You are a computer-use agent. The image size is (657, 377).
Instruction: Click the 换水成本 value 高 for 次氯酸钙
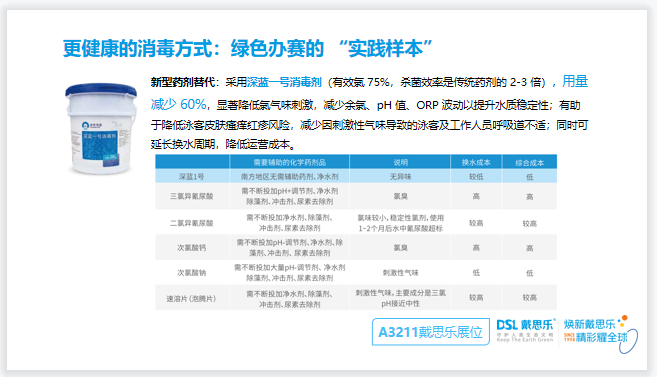[476, 248]
